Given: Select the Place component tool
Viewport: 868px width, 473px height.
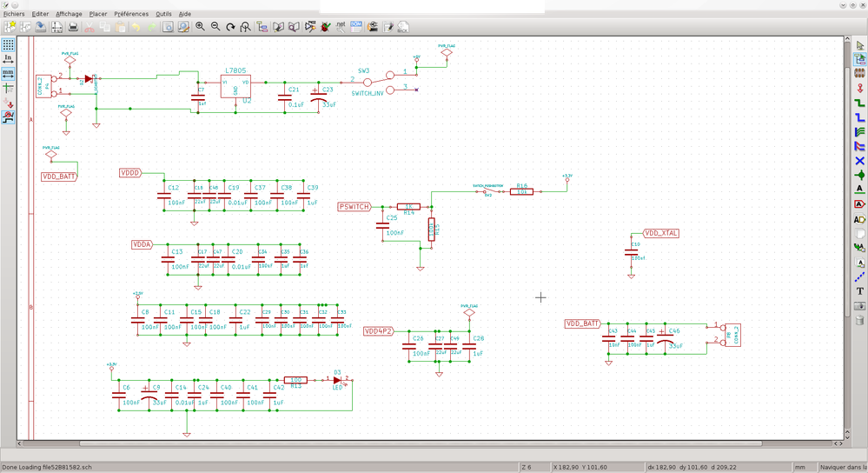Looking at the screenshot, I should click(x=859, y=73).
